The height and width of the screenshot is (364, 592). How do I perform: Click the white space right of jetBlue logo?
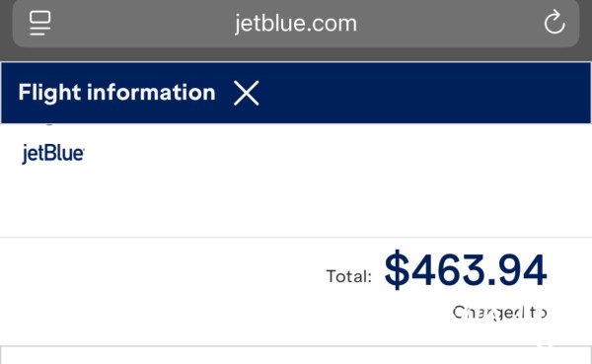[x=336, y=153]
